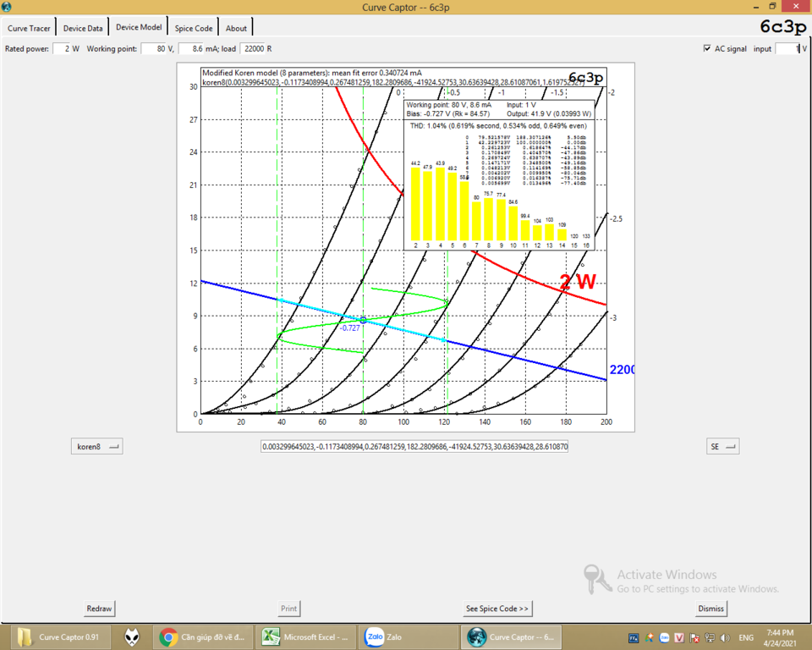Screen dimensions: 812x650
Task: Open the red V tray icon
Action: click(x=679, y=638)
